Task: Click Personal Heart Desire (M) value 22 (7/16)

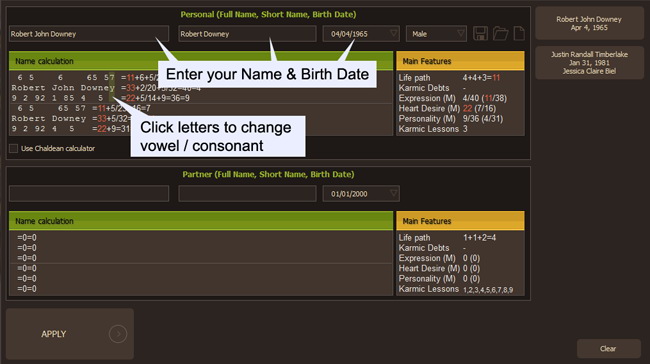Action: pos(479,109)
